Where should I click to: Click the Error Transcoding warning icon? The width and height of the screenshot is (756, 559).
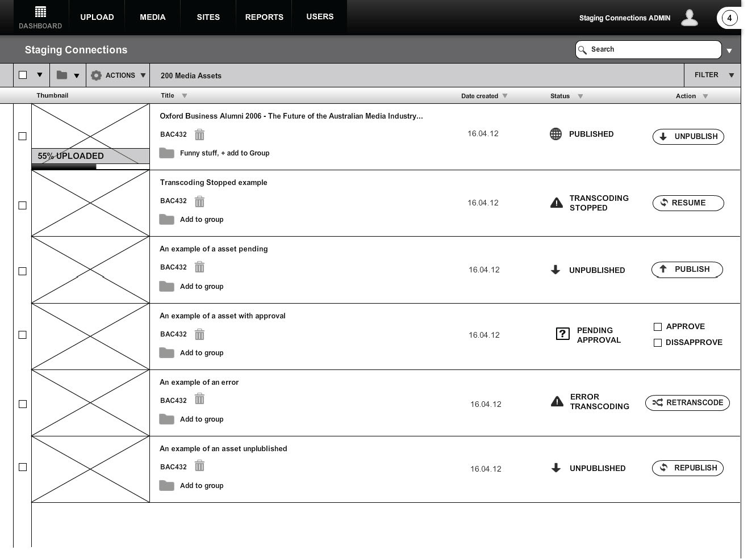point(557,402)
